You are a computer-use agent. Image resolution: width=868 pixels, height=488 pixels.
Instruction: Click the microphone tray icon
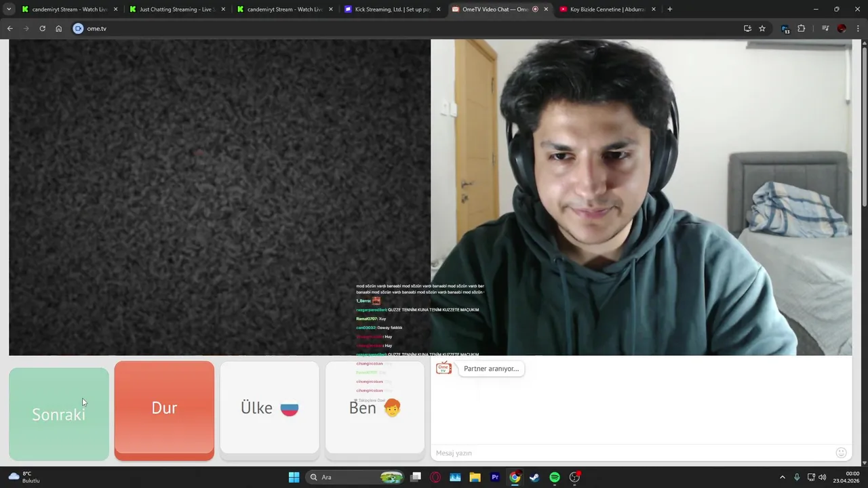click(797, 477)
